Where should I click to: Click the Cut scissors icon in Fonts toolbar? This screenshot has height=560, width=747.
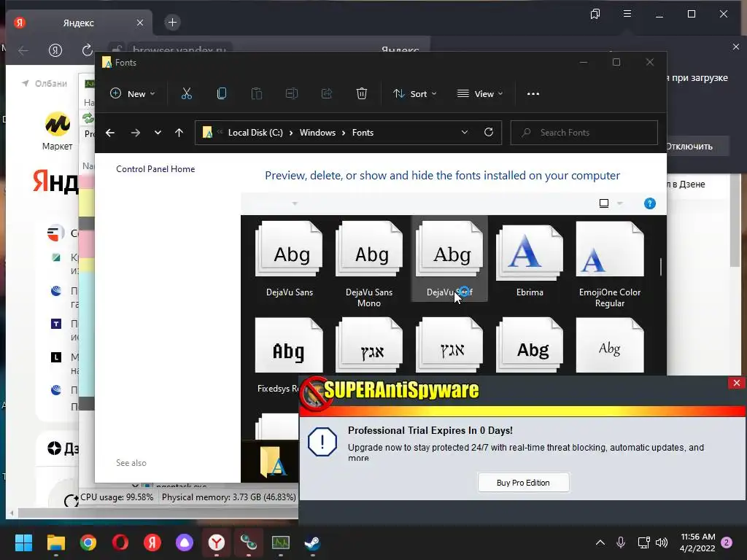[x=186, y=94]
